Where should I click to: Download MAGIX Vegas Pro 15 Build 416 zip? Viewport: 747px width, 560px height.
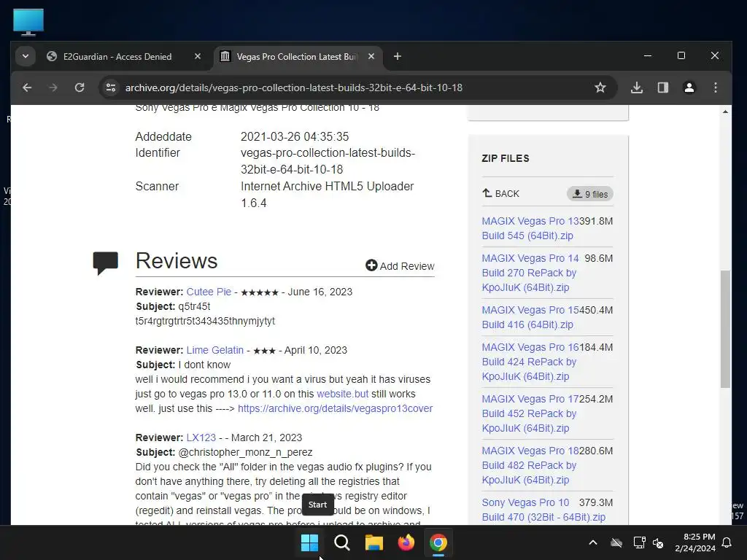pos(530,317)
